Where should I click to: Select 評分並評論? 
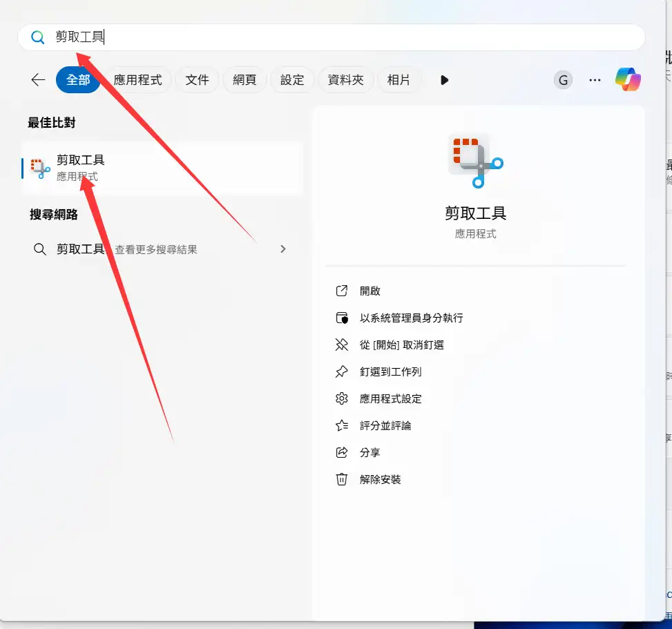[385, 426]
